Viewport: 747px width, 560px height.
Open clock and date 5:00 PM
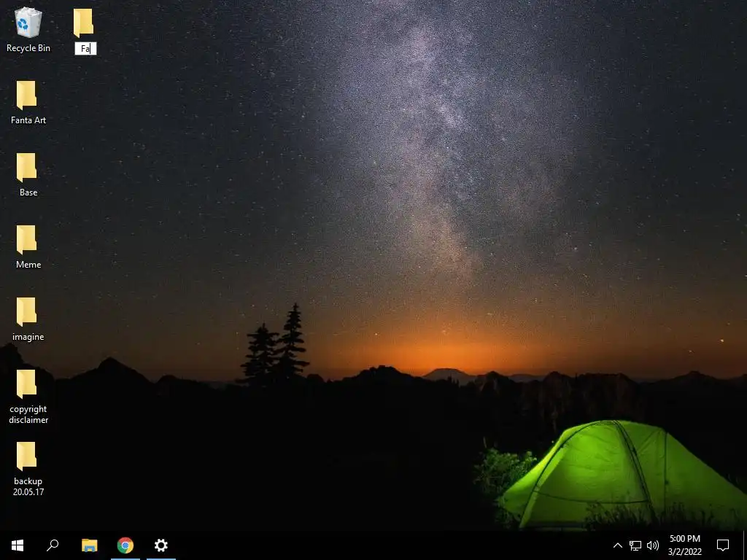(684, 545)
